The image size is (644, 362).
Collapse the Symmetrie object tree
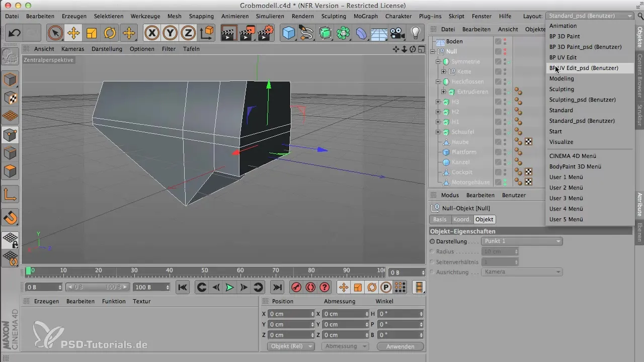coord(438,61)
